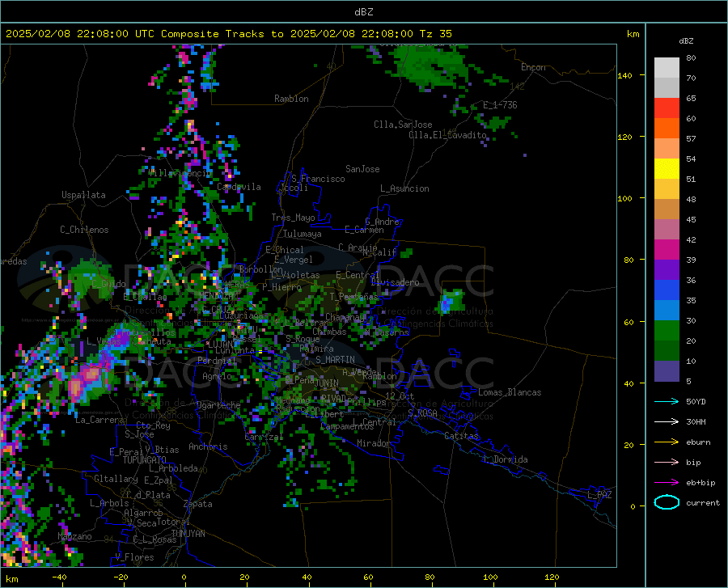Click the 'Anchoris' map label

point(208,446)
